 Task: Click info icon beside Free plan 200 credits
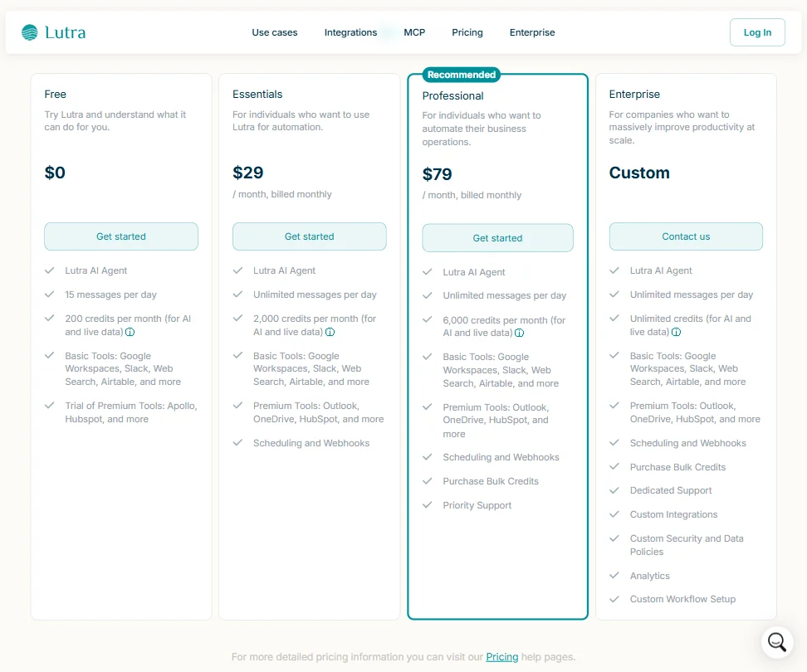point(130,332)
